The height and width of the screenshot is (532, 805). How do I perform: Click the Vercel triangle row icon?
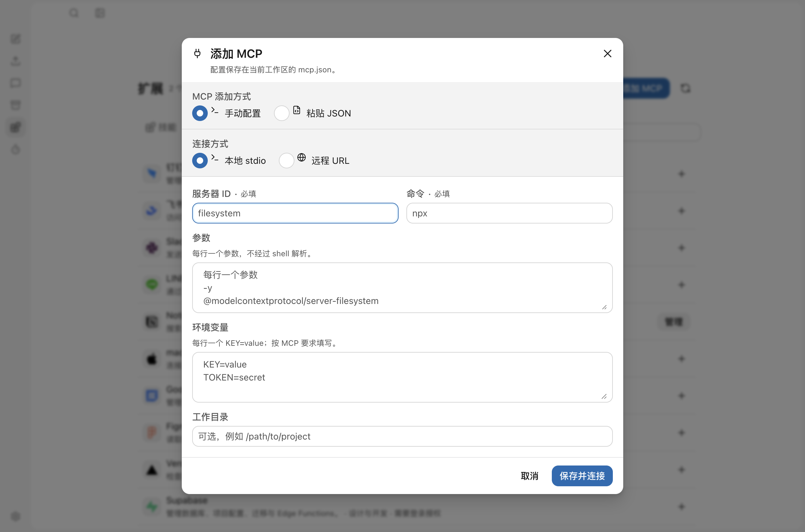pos(152,470)
